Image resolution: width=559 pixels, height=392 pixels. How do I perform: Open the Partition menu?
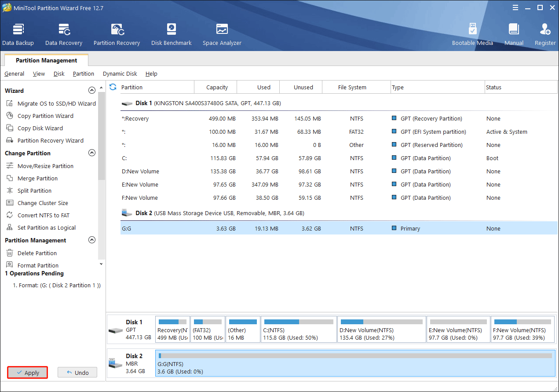84,73
